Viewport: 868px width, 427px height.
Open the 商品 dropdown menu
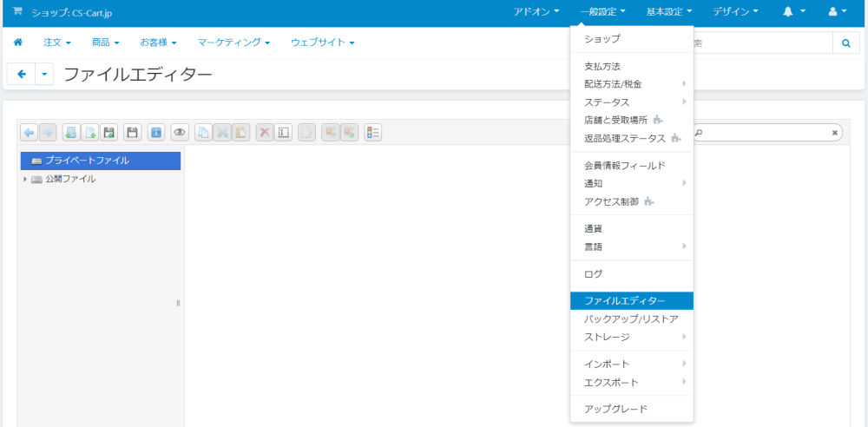click(x=105, y=43)
